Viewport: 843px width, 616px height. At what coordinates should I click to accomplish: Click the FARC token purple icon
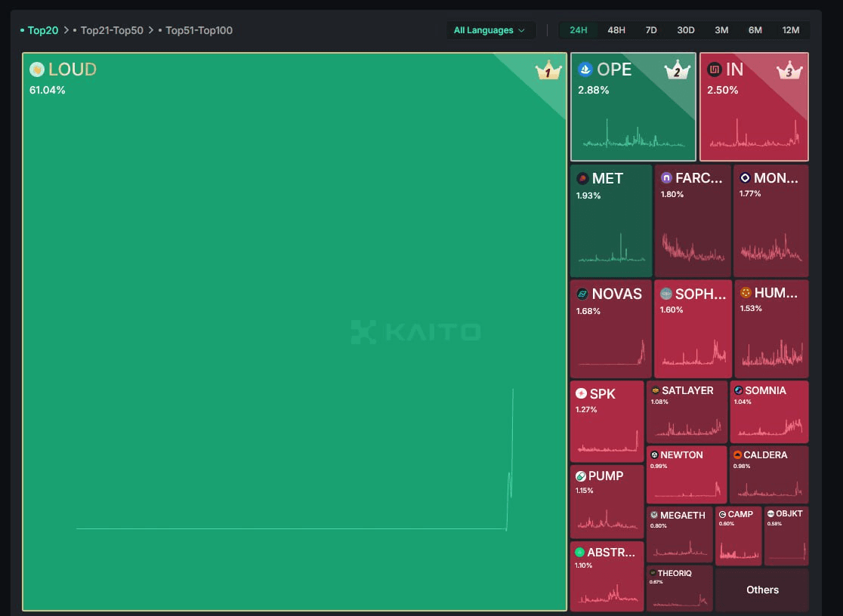point(666,178)
